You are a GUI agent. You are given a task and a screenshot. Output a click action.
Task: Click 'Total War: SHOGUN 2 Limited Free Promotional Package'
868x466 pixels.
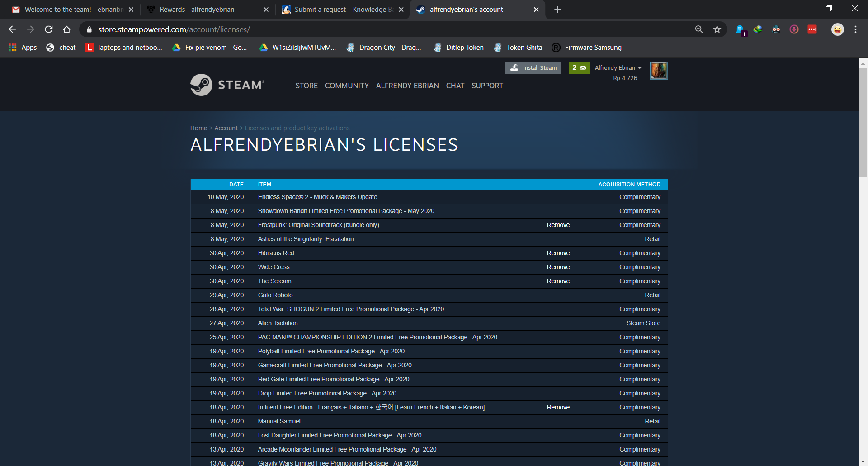[x=351, y=309]
